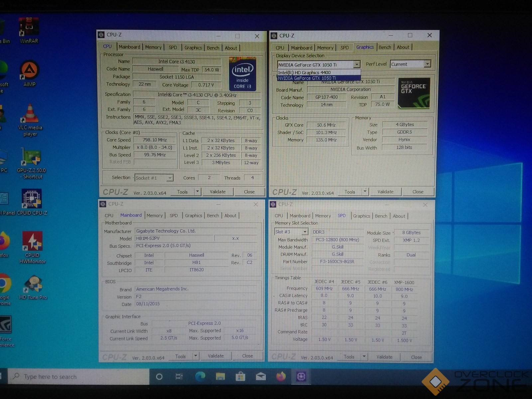Click CPU-Z title icon in CPU window
This screenshot has width=532, height=399.
coord(101,35)
